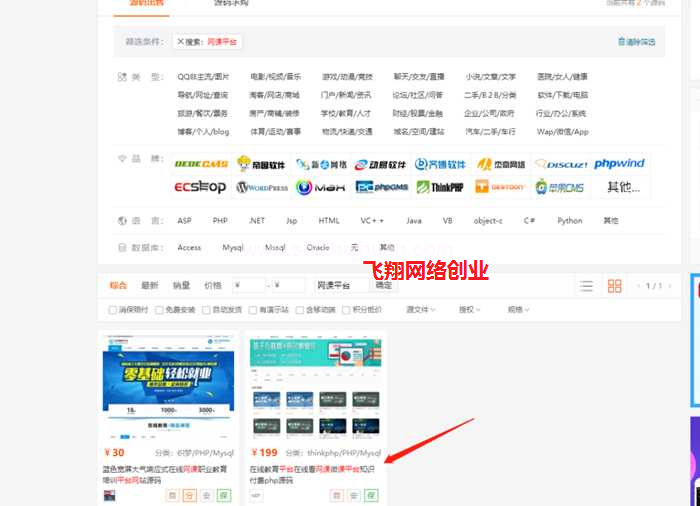Click the 确定 search button

(x=383, y=285)
